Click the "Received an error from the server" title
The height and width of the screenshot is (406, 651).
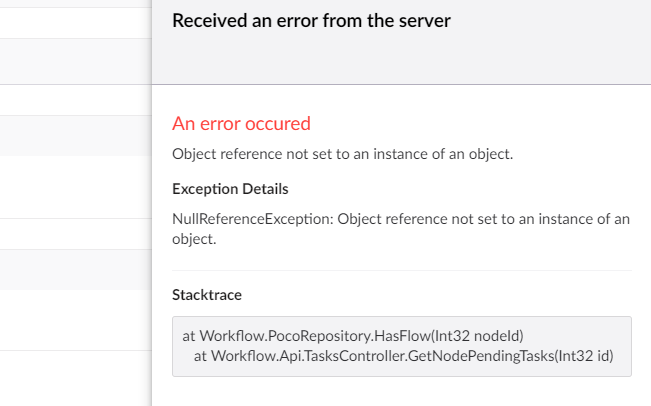311,21
